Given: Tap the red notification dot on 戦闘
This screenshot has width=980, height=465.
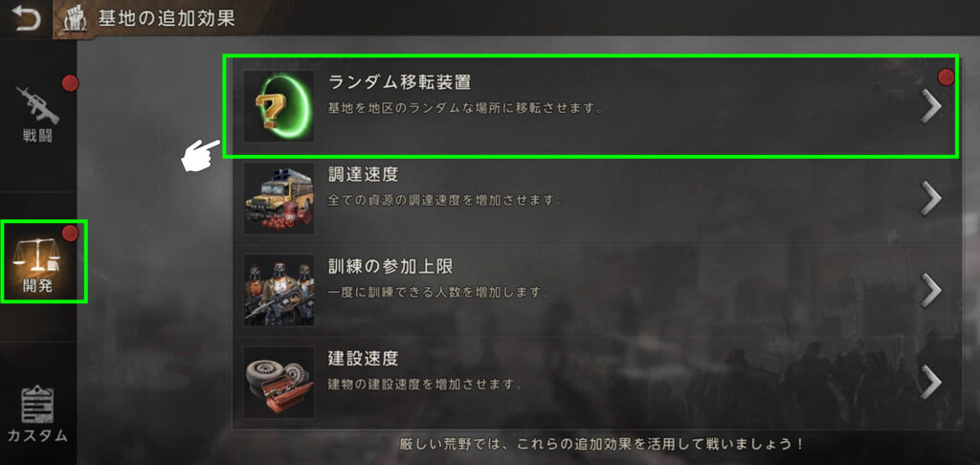Looking at the screenshot, I should [69, 82].
